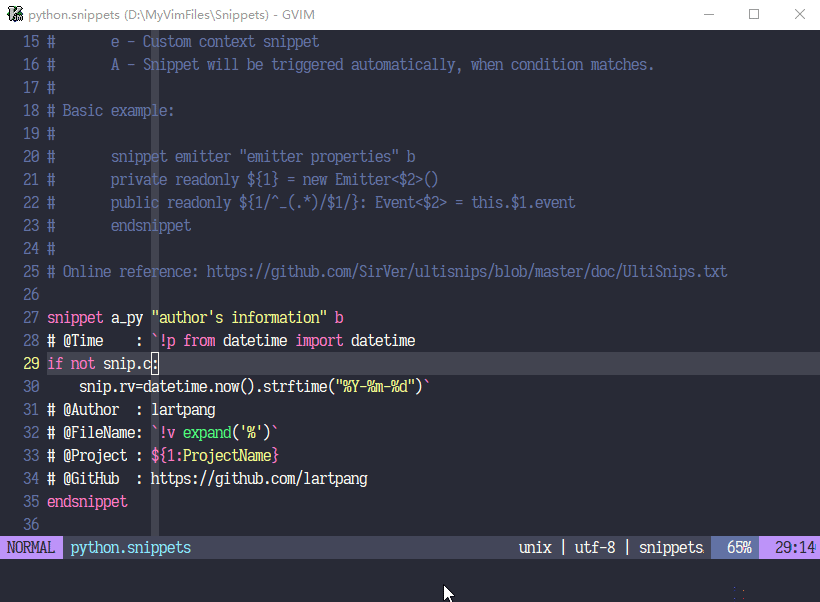Click line number 36 in the gutter
This screenshot has width=820, height=602.
click(x=31, y=525)
